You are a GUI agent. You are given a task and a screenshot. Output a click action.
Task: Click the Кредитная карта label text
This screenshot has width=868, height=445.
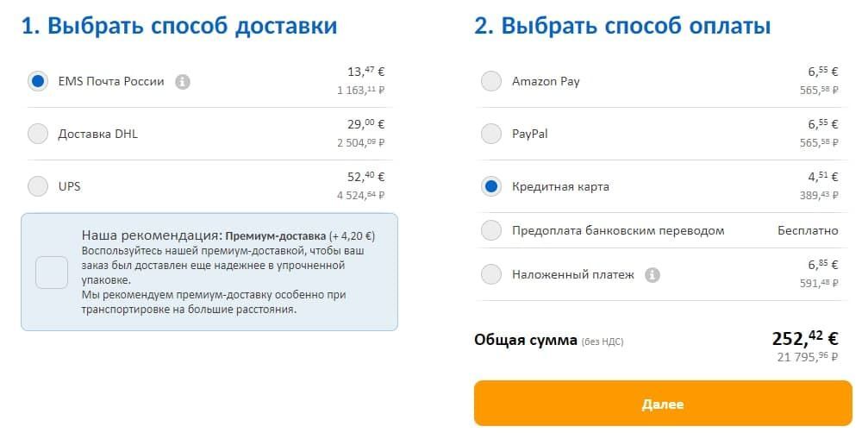coord(560,186)
